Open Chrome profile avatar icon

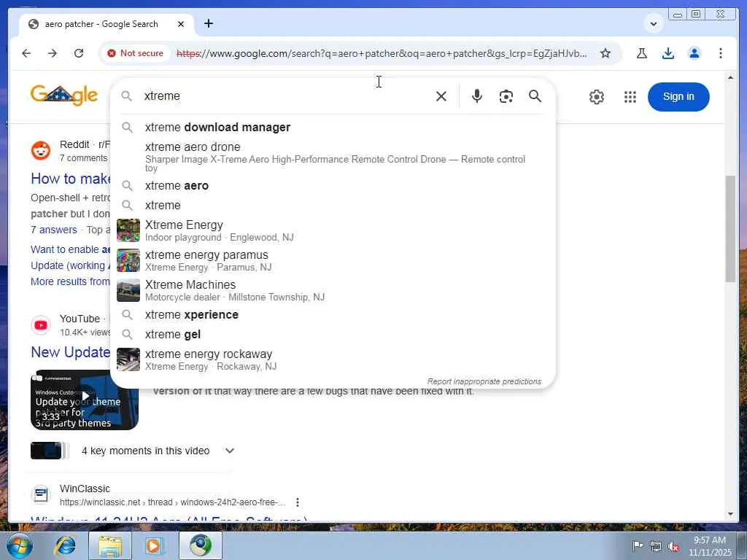click(x=694, y=53)
